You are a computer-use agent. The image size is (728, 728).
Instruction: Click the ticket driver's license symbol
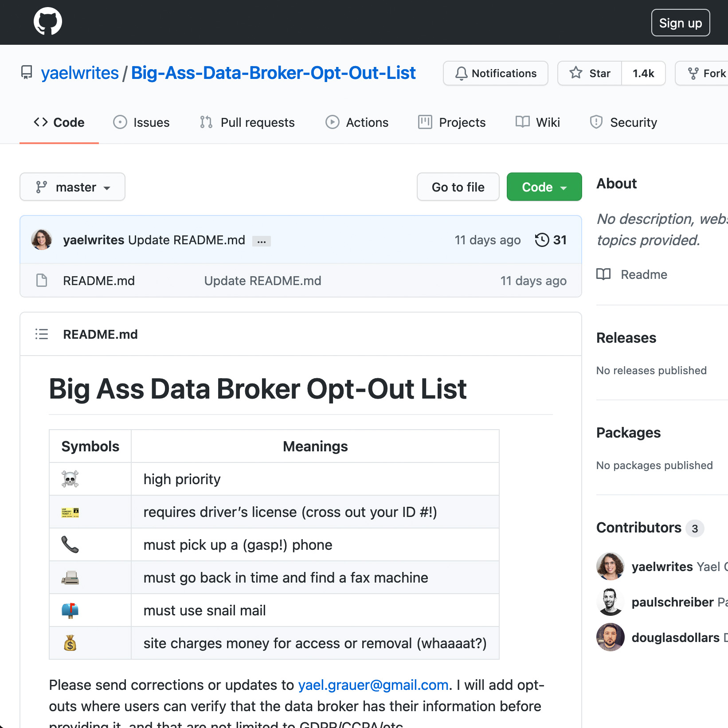70,513
